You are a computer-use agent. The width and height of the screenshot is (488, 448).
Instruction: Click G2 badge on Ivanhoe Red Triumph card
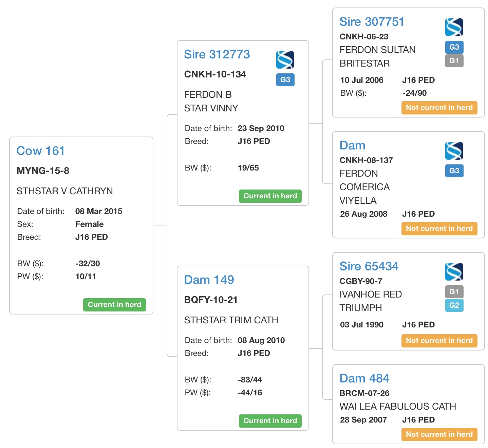(x=454, y=305)
